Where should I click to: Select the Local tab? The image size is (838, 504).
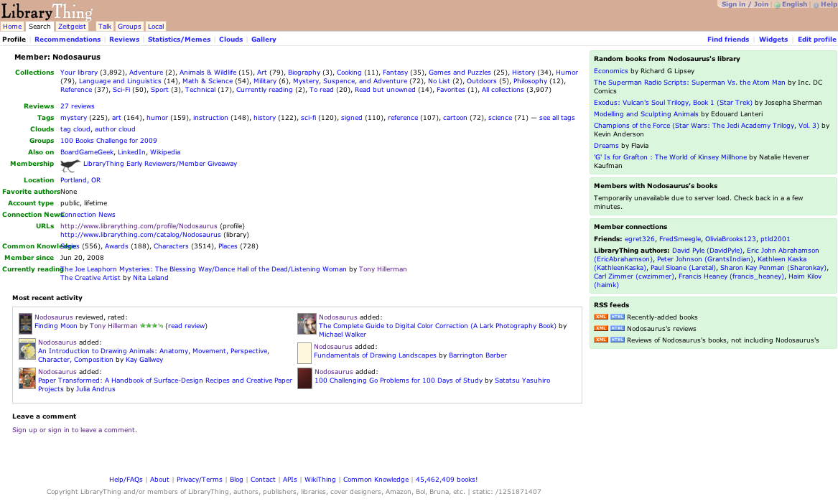coord(156,26)
